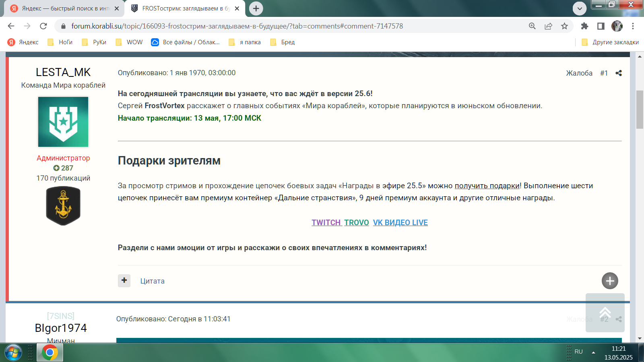644x362 pixels.
Task: Share post #1 via share icon
Action: point(619,73)
